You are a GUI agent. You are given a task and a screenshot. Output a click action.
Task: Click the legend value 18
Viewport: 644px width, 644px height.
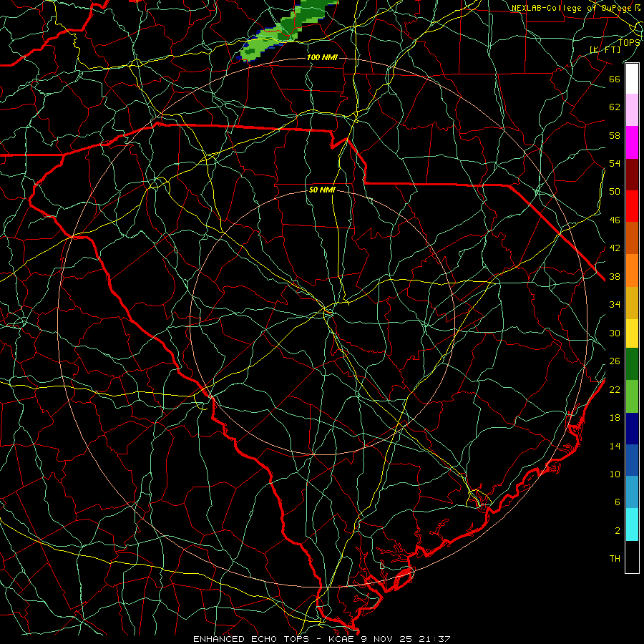(x=615, y=417)
